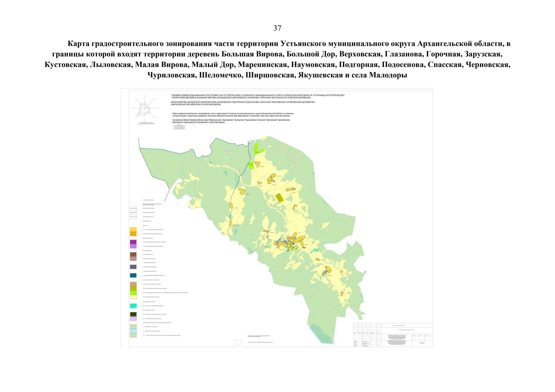Viewport: 555px width, 392px height.
Task: Select the dark green legend swatch
Action: tap(133, 314)
